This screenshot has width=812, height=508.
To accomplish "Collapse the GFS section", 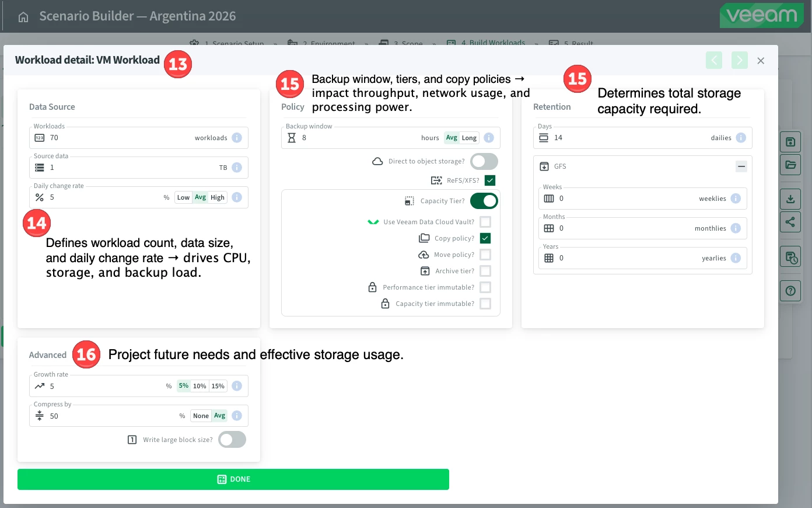I will (x=741, y=166).
